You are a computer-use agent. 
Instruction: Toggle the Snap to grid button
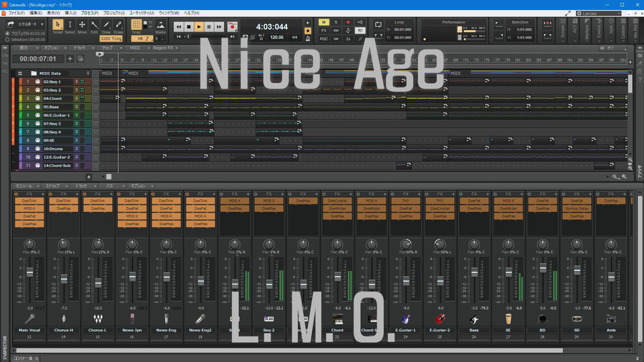[x=136, y=25]
